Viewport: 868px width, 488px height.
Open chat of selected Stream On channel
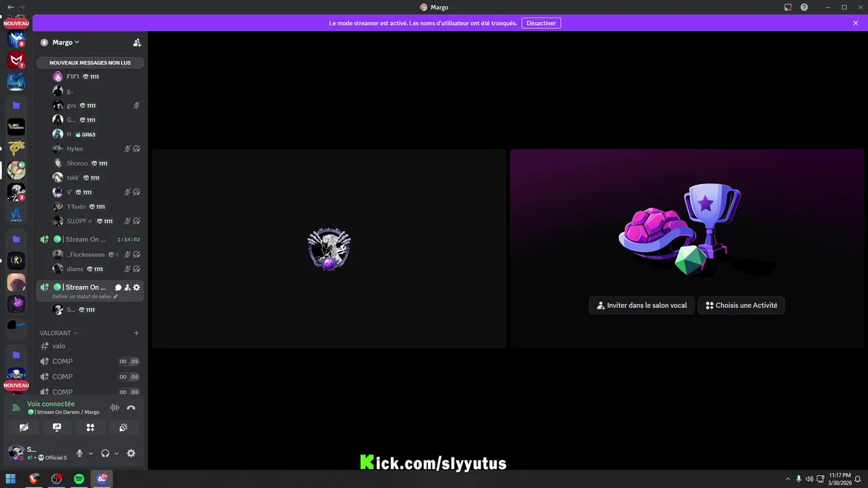click(118, 287)
